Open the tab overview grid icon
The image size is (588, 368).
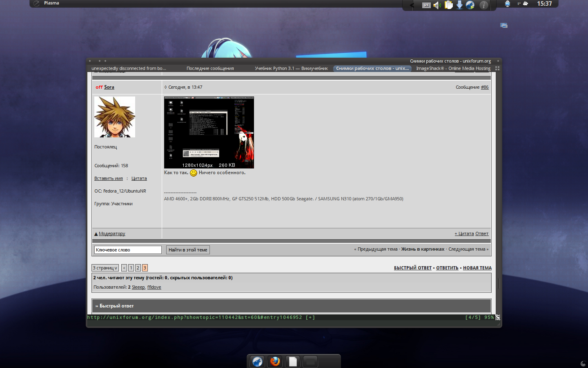(x=497, y=68)
